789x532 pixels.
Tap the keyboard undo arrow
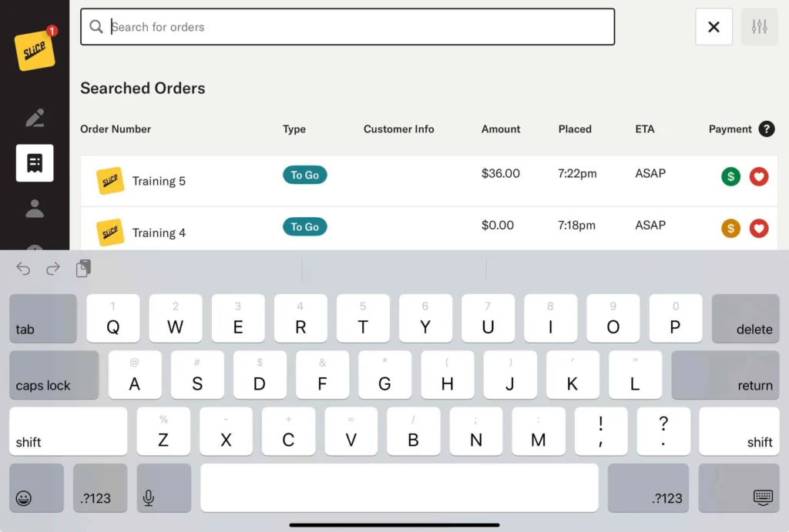[x=23, y=269]
